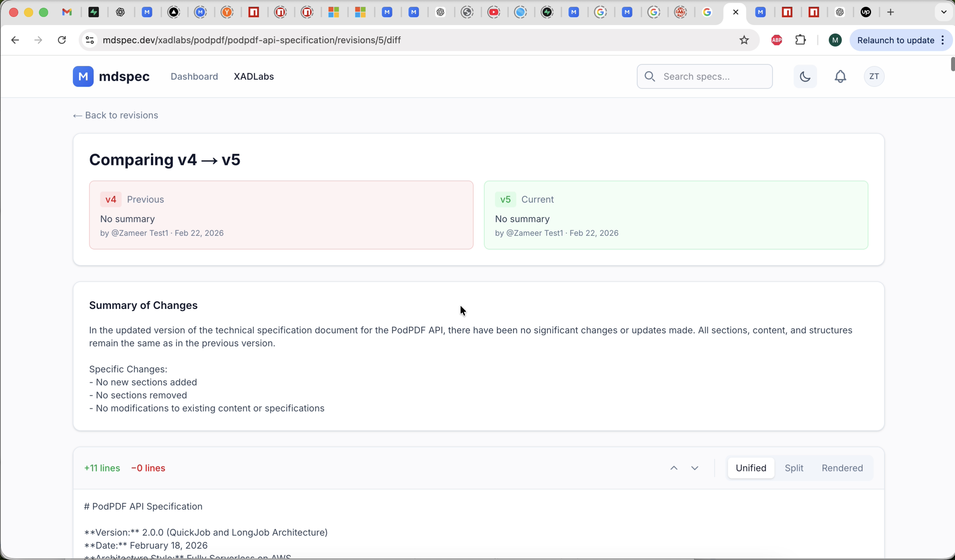Image resolution: width=955 pixels, height=560 pixels.
Task: Follow the Back to revisions link
Action: [115, 115]
